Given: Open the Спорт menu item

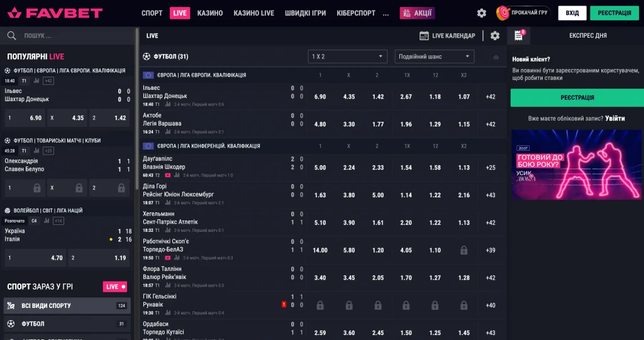Looking at the screenshot, I should 152,13.
